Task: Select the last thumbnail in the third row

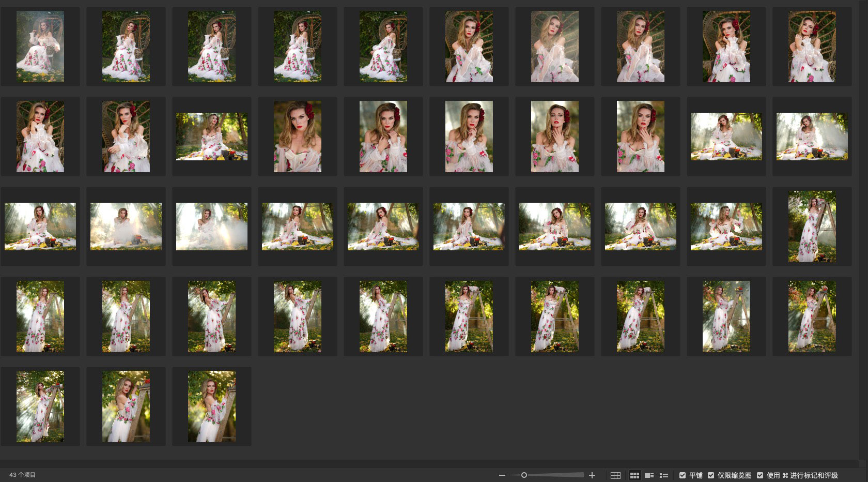Action: 812,227
